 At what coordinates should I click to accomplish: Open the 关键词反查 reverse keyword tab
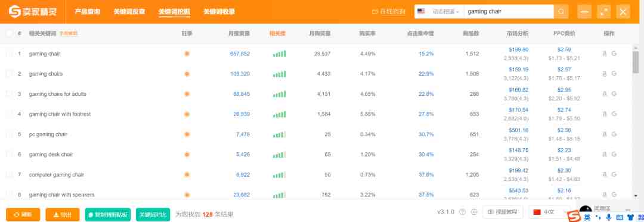tap(129, 11)
